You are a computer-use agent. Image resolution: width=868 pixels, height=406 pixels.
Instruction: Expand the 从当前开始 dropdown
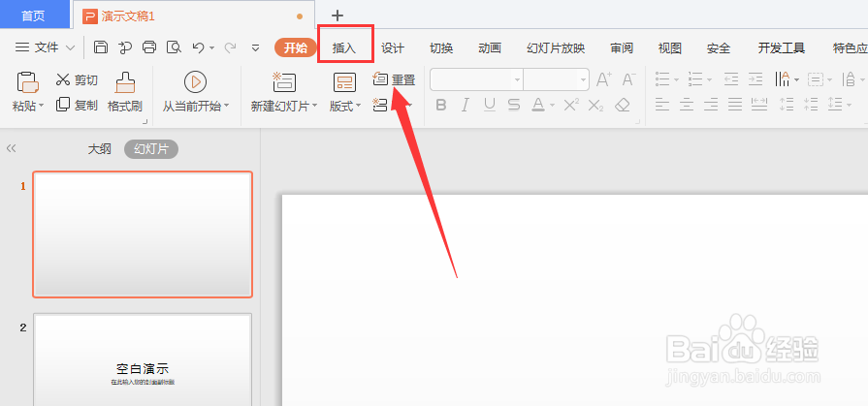coord(226,106)
